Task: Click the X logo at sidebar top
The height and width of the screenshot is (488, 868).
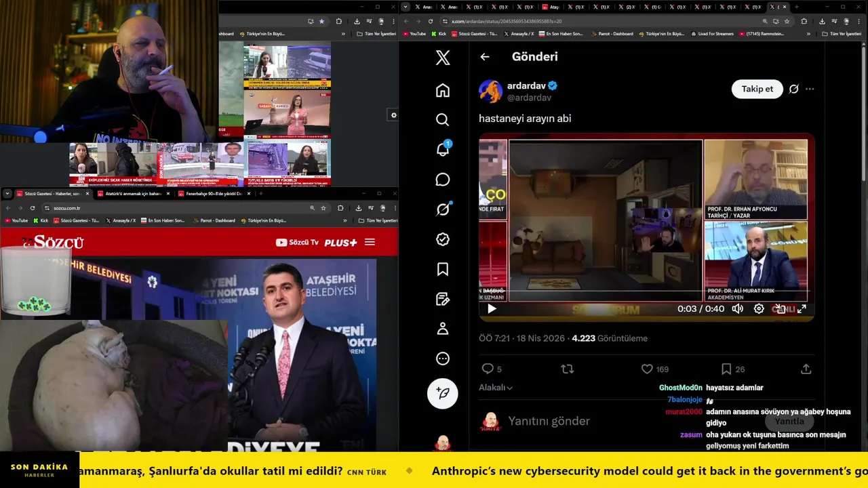Action: coord(443,58)
